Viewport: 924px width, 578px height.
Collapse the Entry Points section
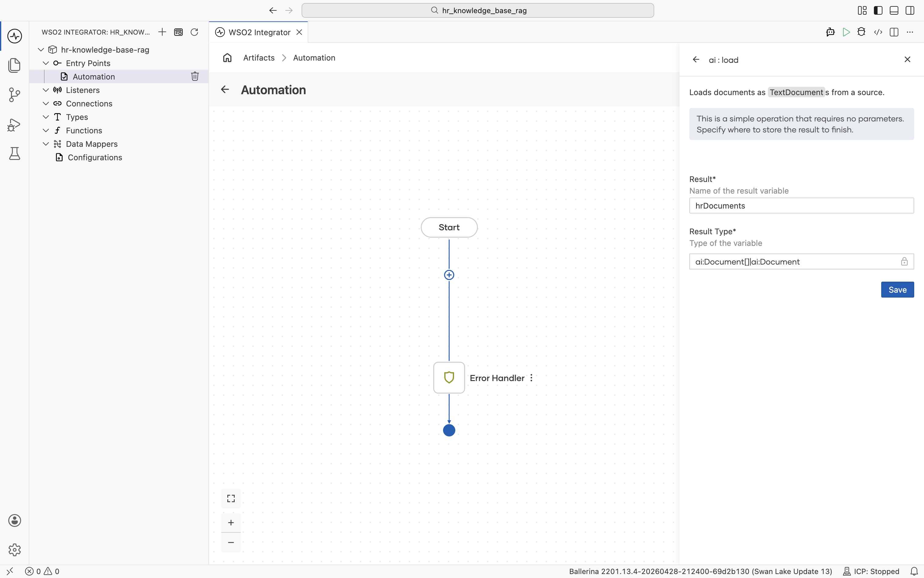coord(46,63)
